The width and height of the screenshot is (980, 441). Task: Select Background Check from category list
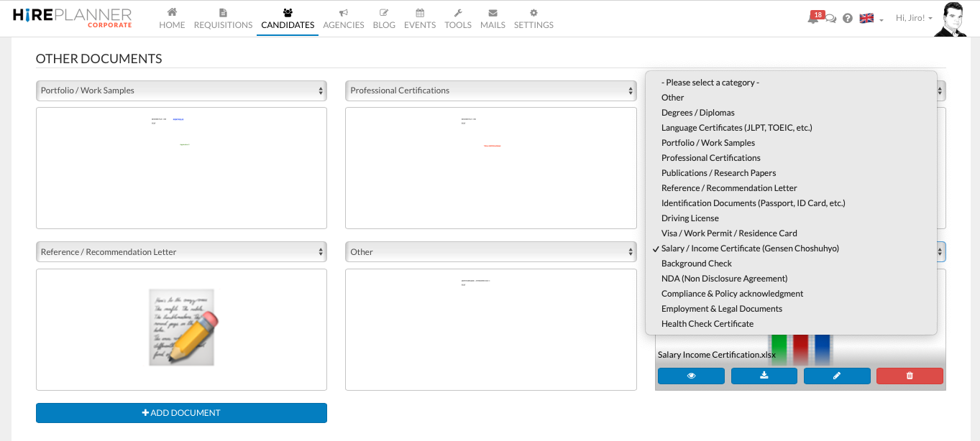pyautogui.click(x=696, y=264)
